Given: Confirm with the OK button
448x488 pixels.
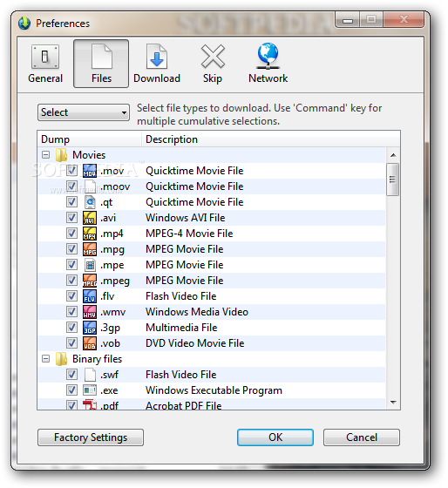Looking at the screenshot, I should [275, 437].
